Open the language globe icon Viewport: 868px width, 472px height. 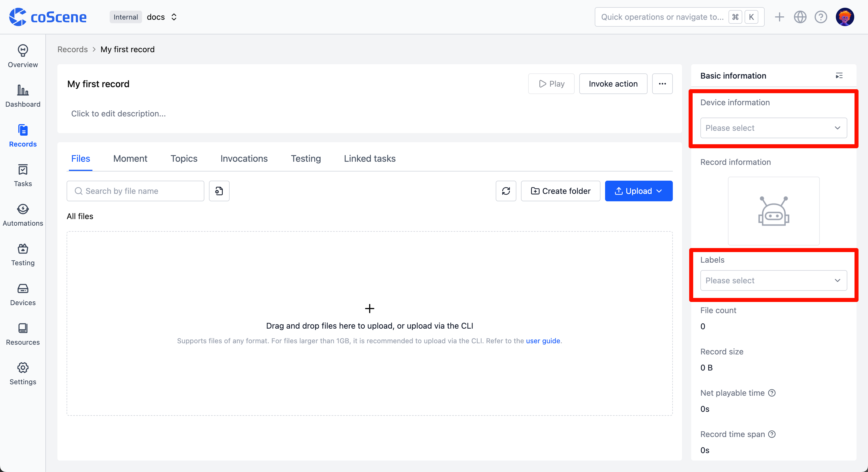click(x=800, y=17)
